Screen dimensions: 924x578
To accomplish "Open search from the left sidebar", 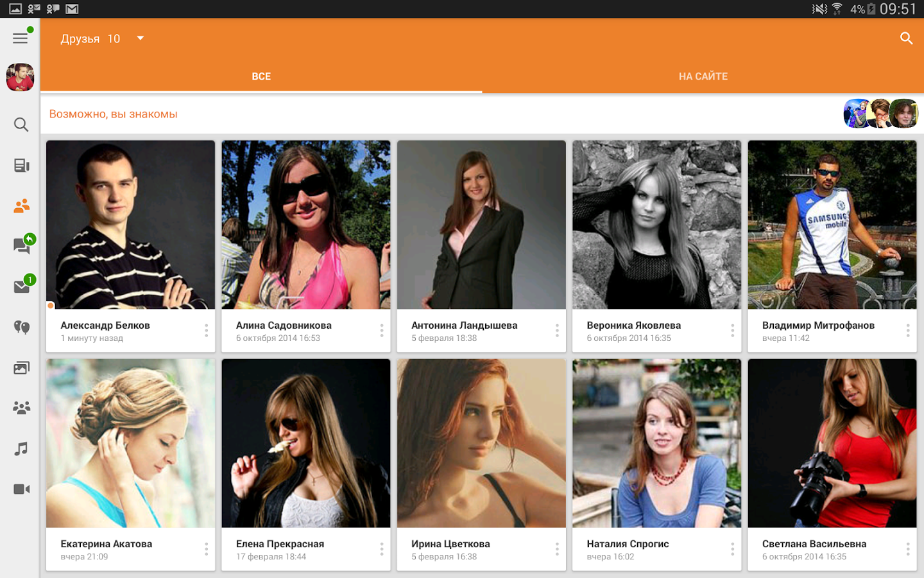I will 21,125.
